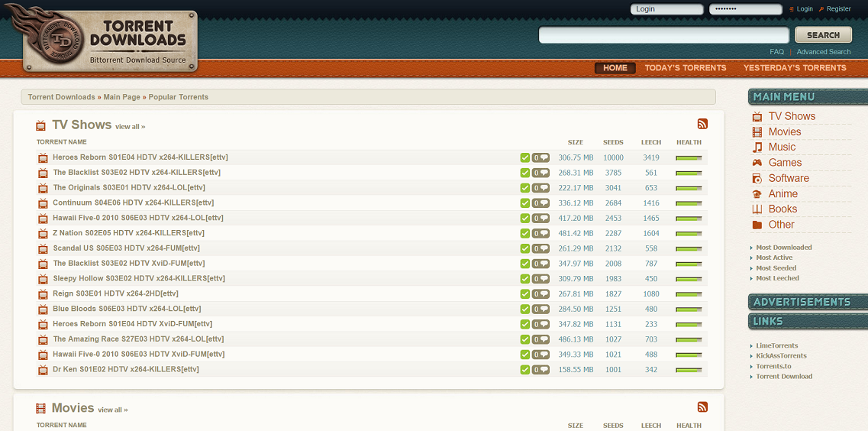Click the Music note icon in Main Menu
868x431 pixels.
757,147
